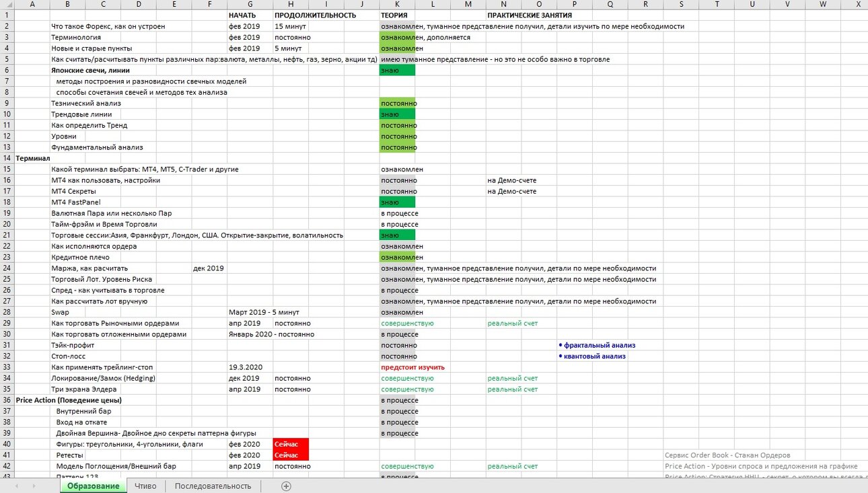Open the Последовательность sheet tab
The height and width of the screenshot is (493, 868).
(x=213, y=486)
